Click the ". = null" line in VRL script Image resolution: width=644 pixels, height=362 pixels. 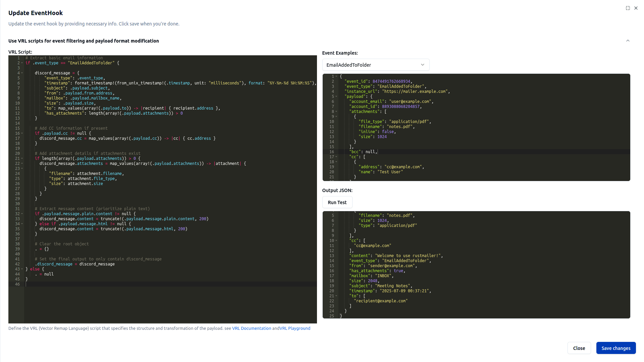click(x=44, y=274)
